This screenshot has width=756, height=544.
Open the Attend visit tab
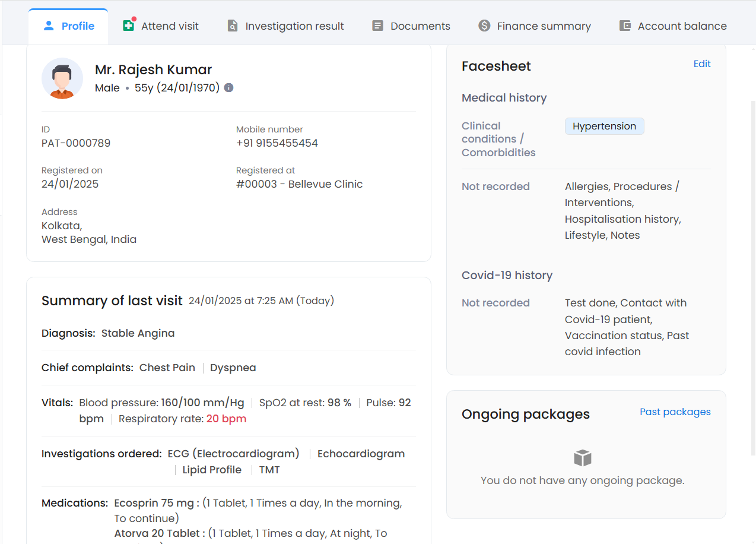(170, 26)
